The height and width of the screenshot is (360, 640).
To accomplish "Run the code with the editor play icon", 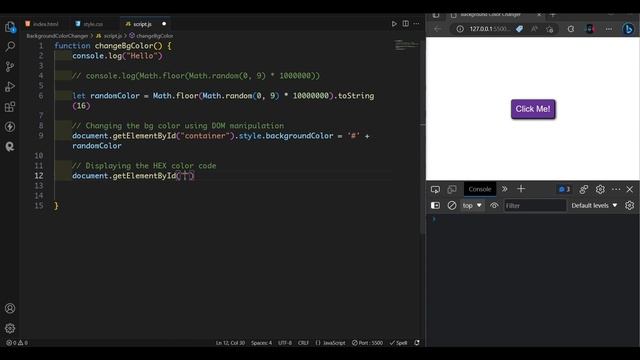I will click(x=394, y=24).
